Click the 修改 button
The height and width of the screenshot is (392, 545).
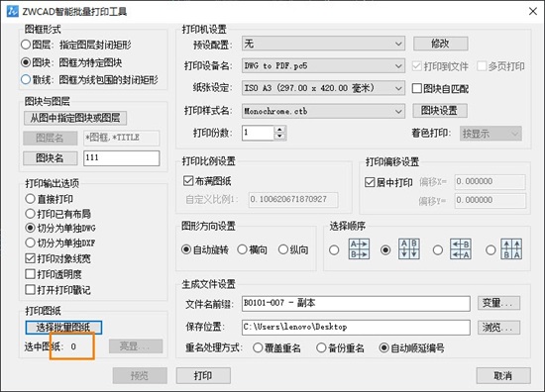point(440,44)
